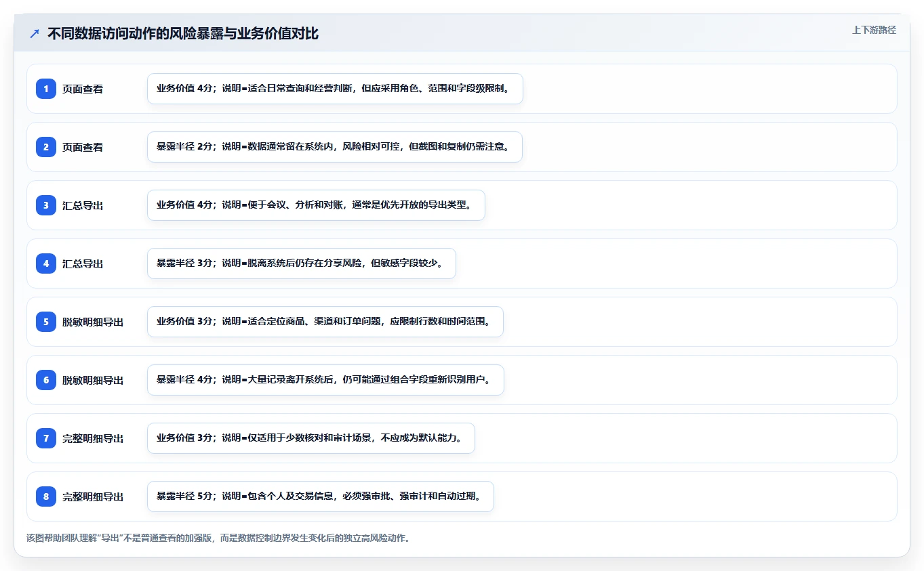Select the number 5 step badge

click(x=46, y=322)
